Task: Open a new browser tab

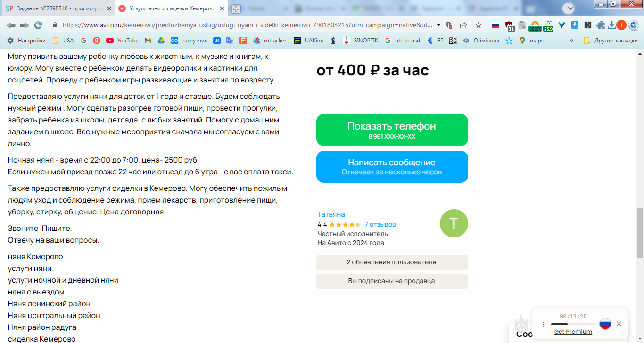Action: pyautogui.click(x=236, y=8)
